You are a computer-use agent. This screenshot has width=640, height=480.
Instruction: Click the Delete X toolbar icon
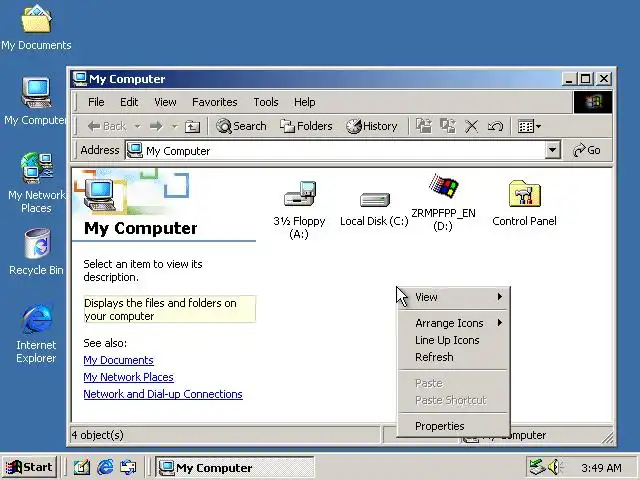coord(471,126)
